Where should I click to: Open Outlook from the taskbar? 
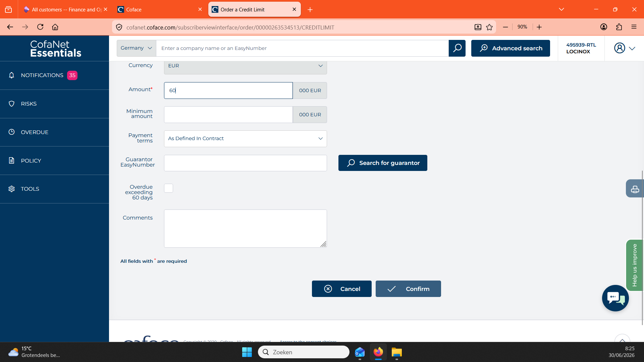(360, 352)
